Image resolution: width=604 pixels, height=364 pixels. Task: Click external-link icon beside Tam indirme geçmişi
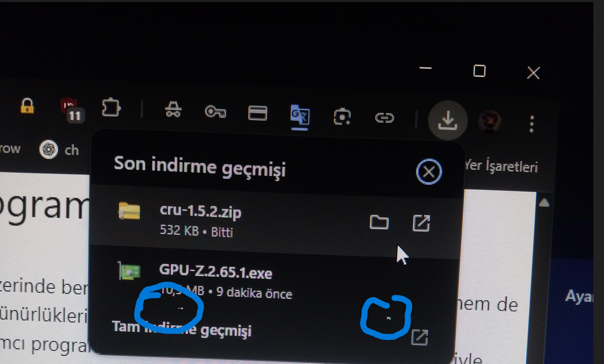pyautogui.click(x=420, y=337)
